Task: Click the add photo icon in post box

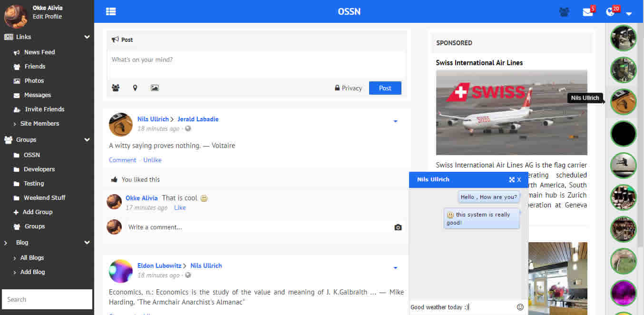Action: point(155,88)
